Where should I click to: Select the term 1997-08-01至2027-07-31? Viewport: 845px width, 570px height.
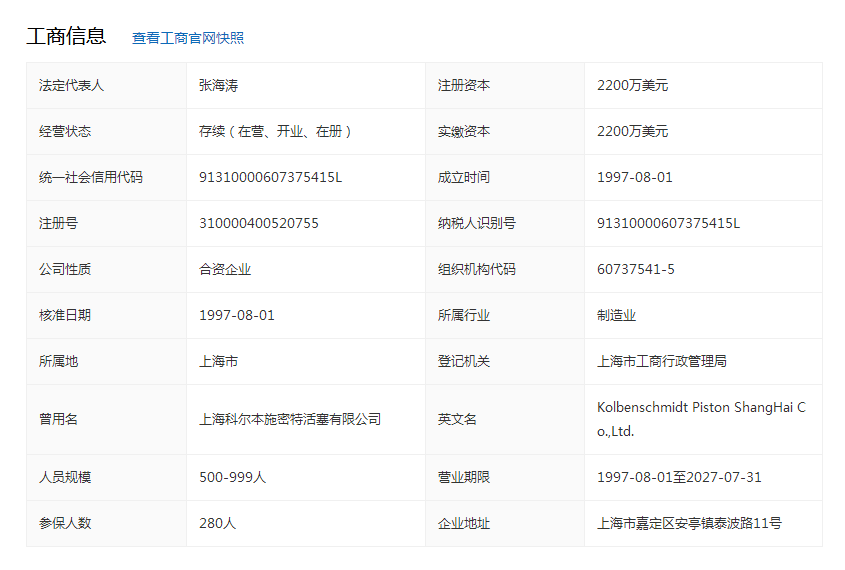(x=679, y=477)
